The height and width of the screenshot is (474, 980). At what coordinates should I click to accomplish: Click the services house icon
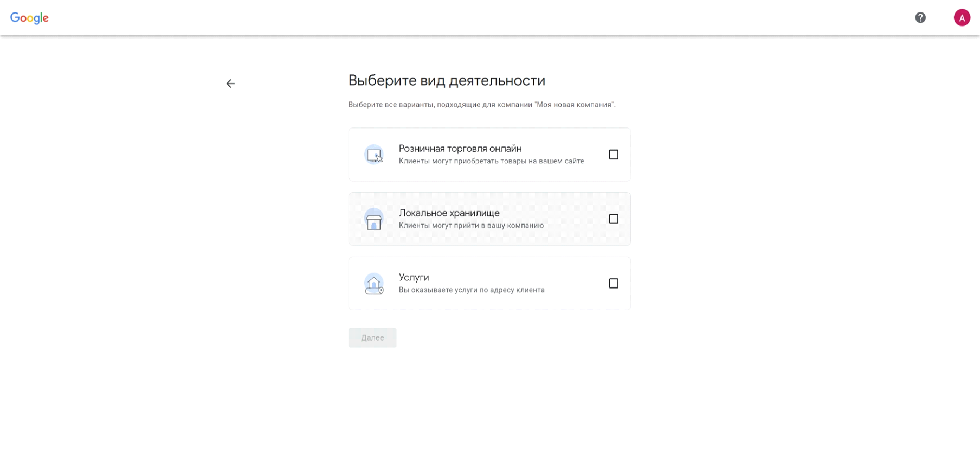pos(374,284)
